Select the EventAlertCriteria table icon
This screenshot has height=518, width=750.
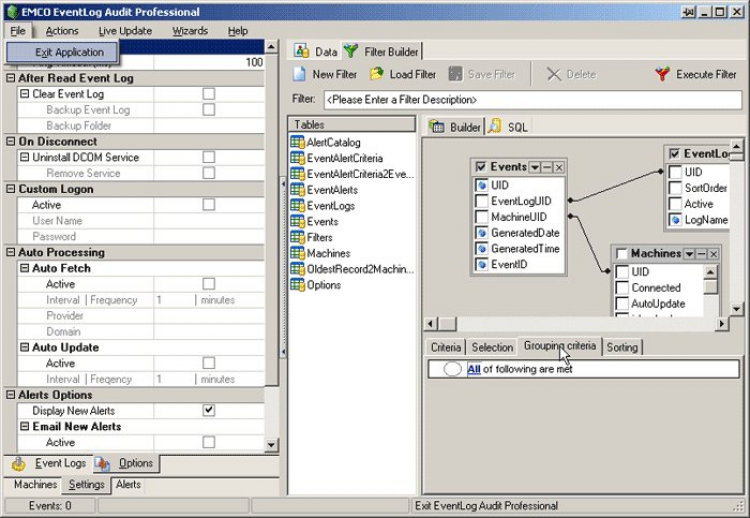(298, 158)
